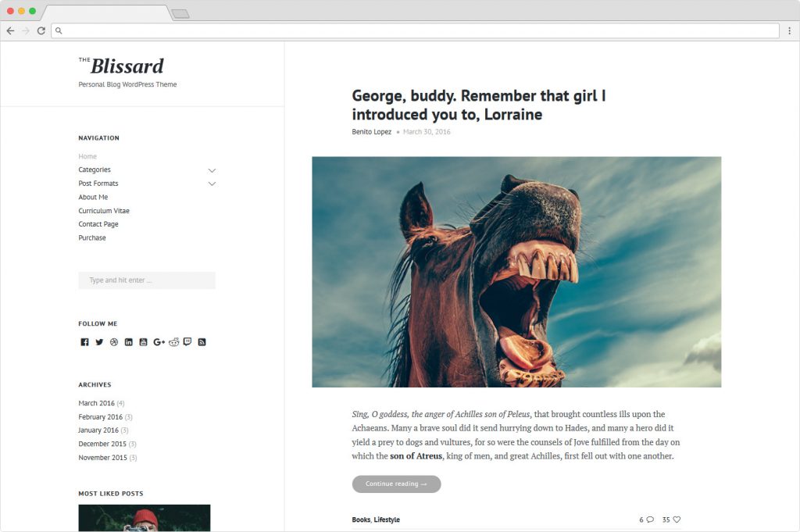
Task: Open March 2016 archive link
Action: pos(96,403)
